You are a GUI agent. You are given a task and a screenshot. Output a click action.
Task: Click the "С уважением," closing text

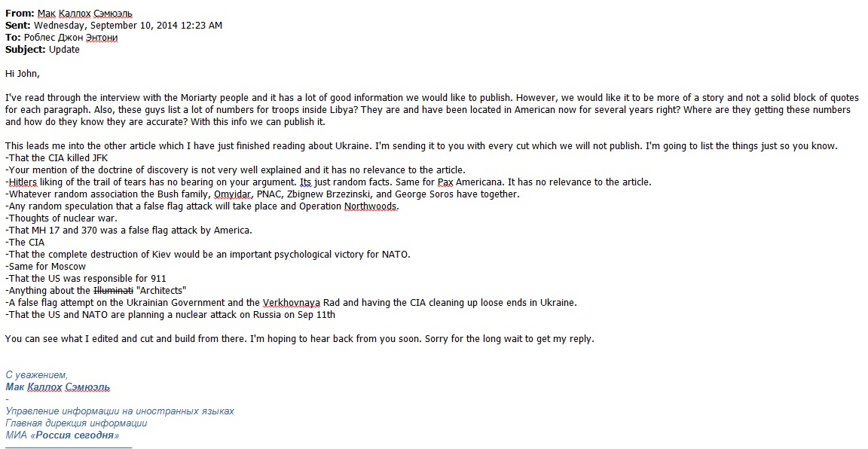[x=36, y=374]
